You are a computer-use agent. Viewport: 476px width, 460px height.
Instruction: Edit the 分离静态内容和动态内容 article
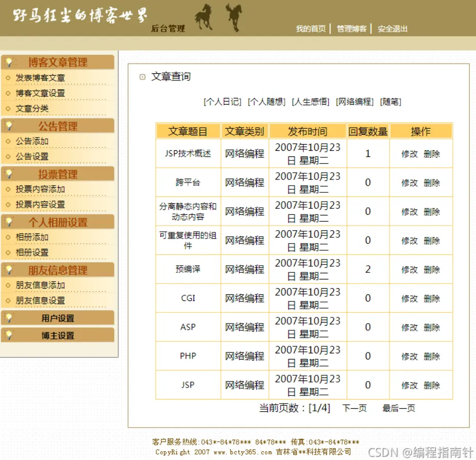click(409, 212)
